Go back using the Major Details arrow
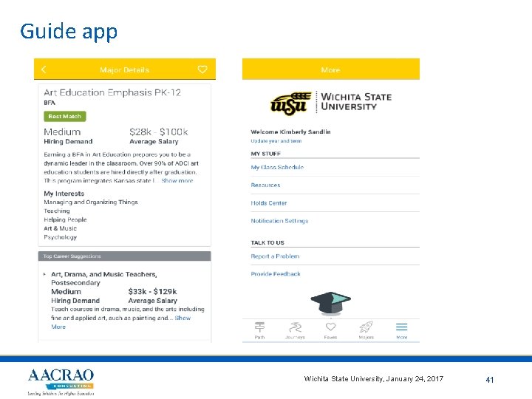 click(x=44, y=69)
